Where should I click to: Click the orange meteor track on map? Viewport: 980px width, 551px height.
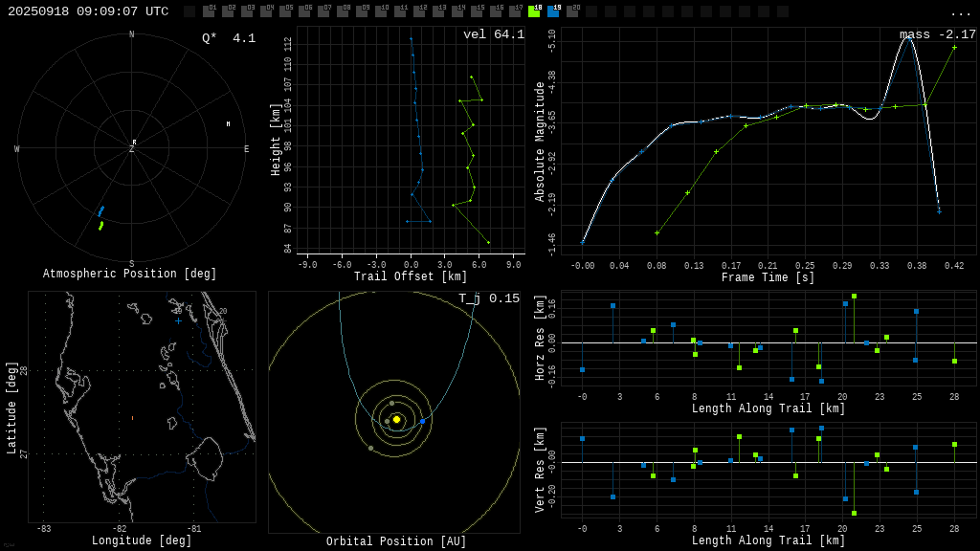coord(132,418)
